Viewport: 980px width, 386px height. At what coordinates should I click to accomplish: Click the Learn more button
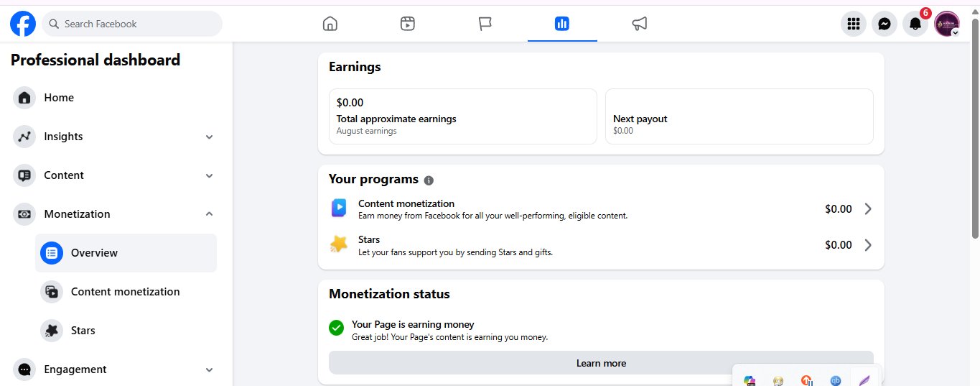click(x=601, y=363)
